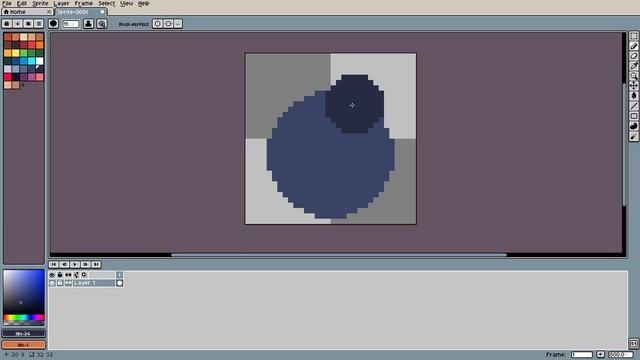
Task: Select the Eraser tool
Action: point(633,56)
